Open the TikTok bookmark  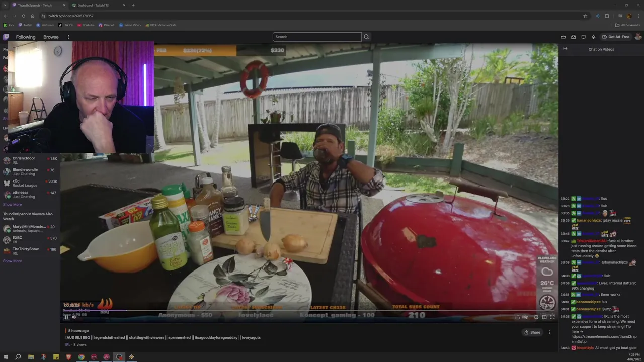[66, 25]
